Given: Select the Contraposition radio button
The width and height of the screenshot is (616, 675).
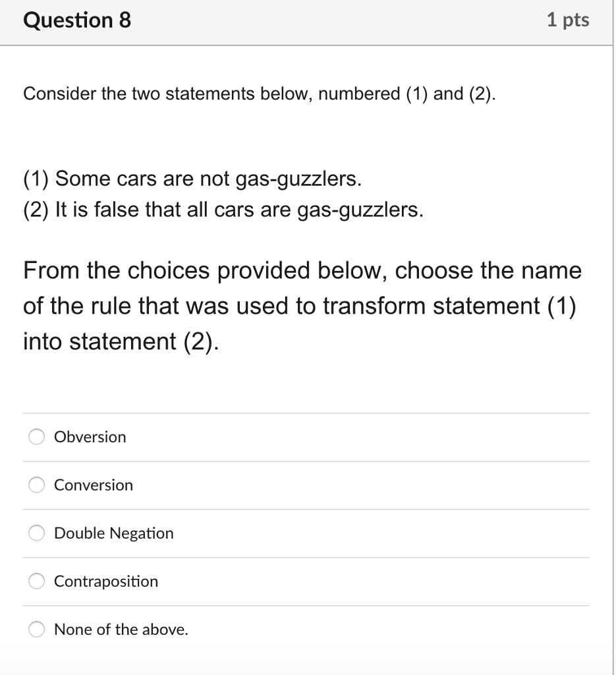Looking at the screenshot, I should tap(36, 581).
